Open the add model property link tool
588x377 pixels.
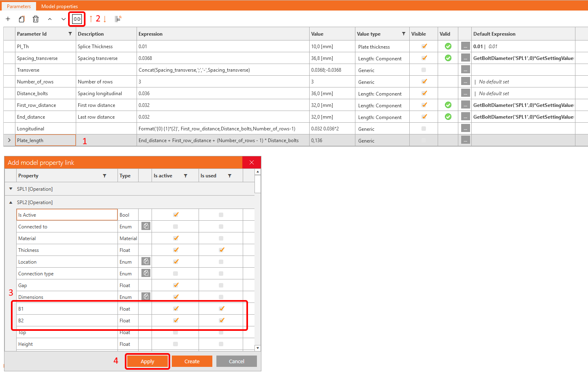point(77,19)
